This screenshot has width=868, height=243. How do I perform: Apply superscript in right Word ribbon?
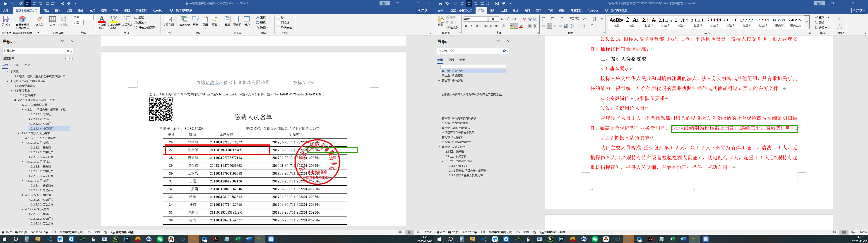[496, 26]
